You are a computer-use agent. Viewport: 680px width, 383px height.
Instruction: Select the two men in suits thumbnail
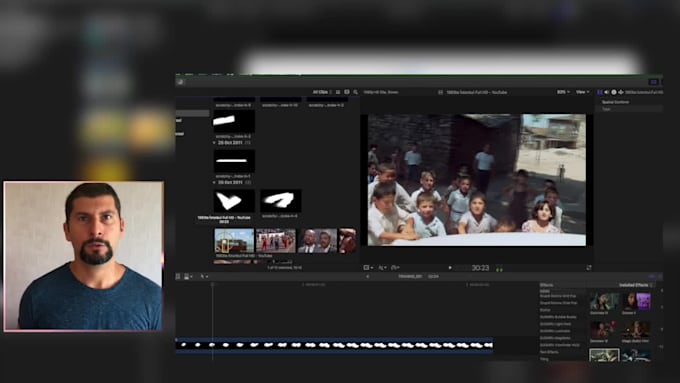(317, 241)
